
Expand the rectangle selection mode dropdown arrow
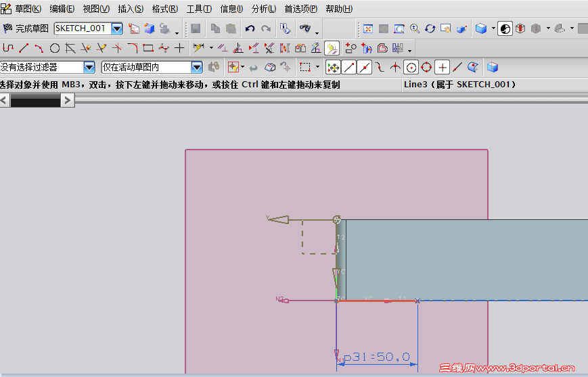[x=317, y=67]
